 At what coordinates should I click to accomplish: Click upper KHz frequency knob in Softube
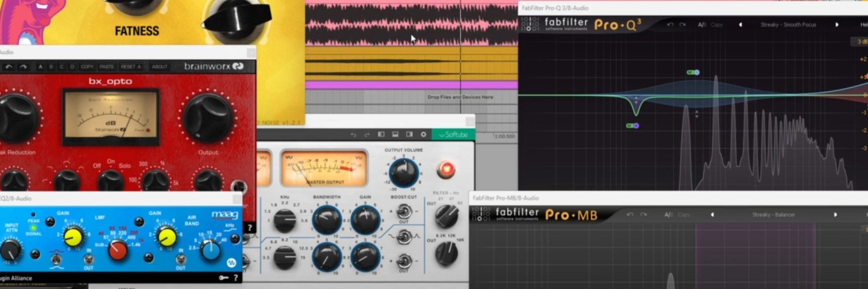285,221
